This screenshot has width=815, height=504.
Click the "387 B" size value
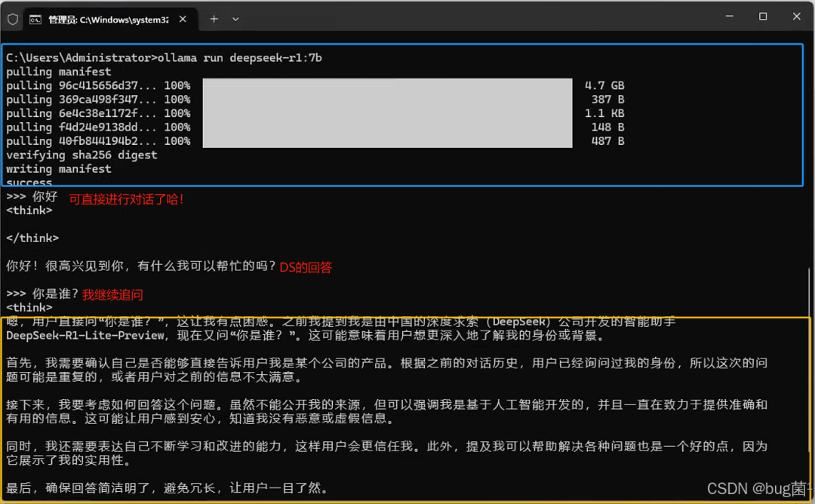click(607, 100)
